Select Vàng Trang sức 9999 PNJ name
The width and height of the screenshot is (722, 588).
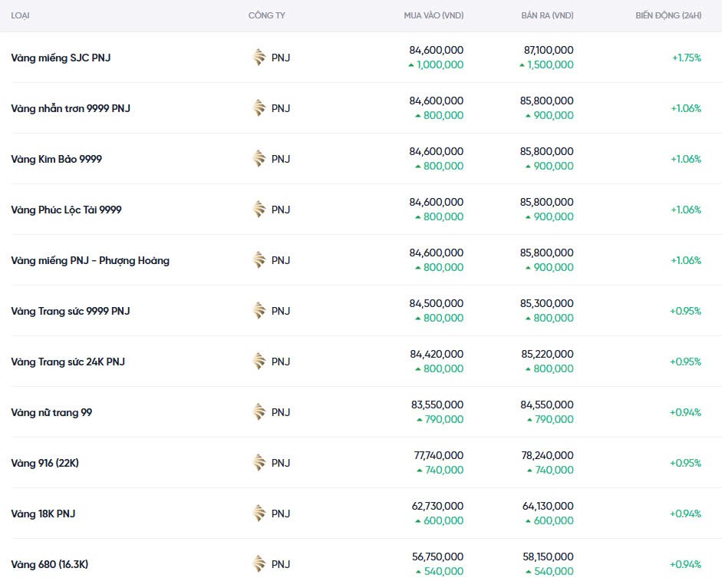[71, 311]
